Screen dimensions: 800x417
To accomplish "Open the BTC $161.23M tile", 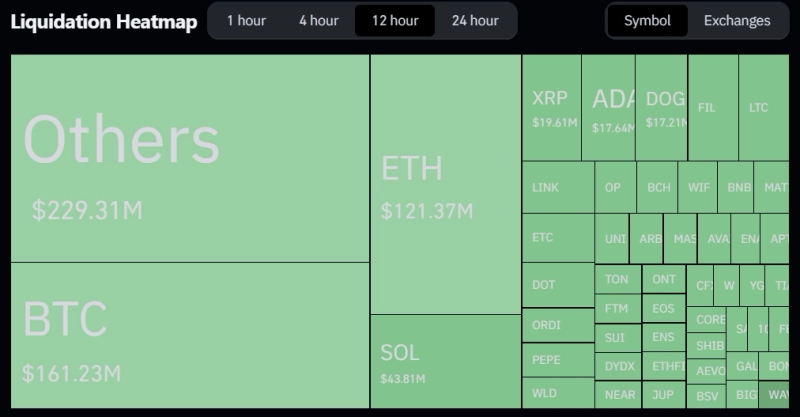I will pyautogui.click(x=190, y=335).
